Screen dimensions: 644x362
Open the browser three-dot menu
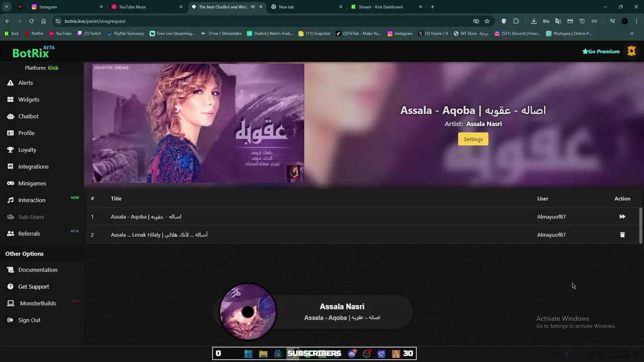(636, 21)
